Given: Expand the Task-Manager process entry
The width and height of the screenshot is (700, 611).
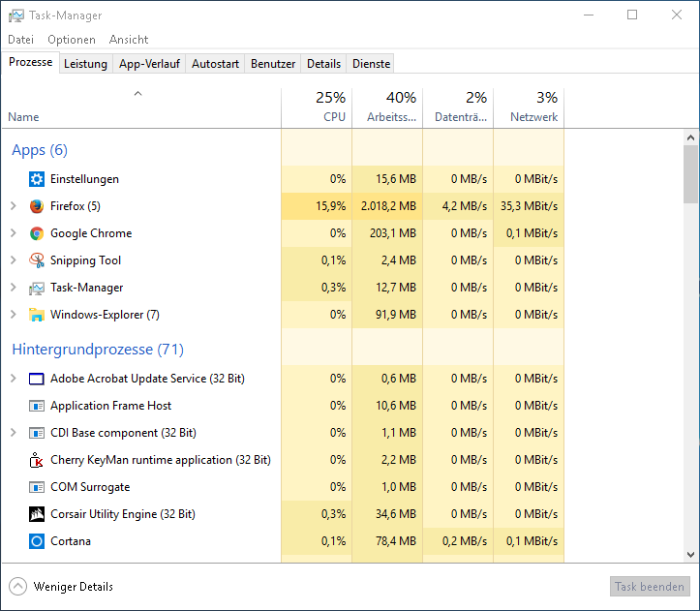Looking at the screenshot, I should [14, 288].
